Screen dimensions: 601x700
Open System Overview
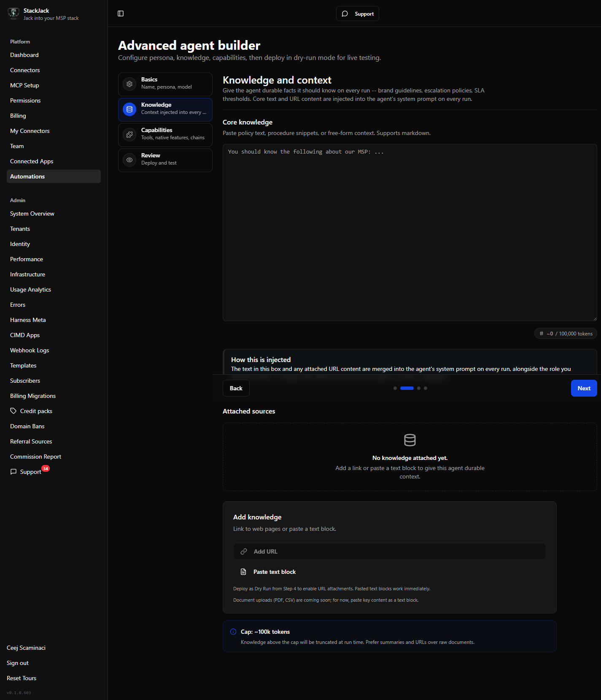click(54, 214)
